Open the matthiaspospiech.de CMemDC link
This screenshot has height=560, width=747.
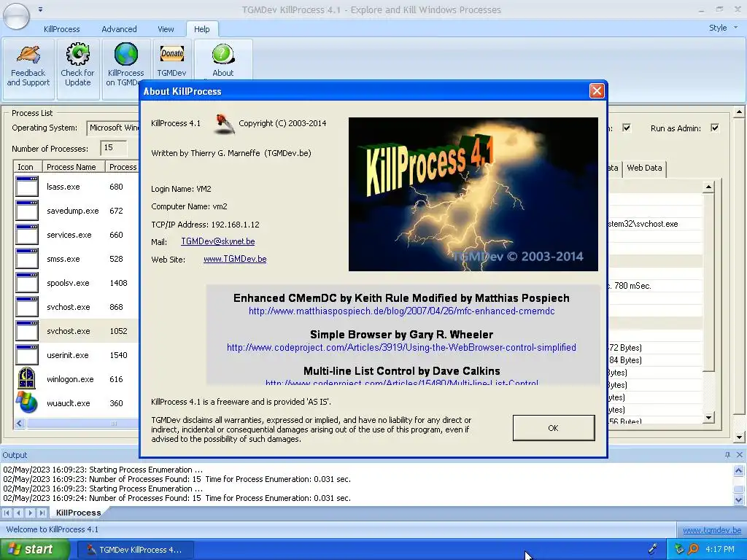coord(402,311)
